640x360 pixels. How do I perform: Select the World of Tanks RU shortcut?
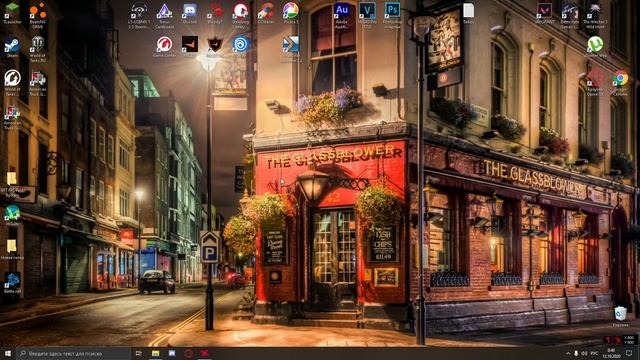[x=38, y=44]
